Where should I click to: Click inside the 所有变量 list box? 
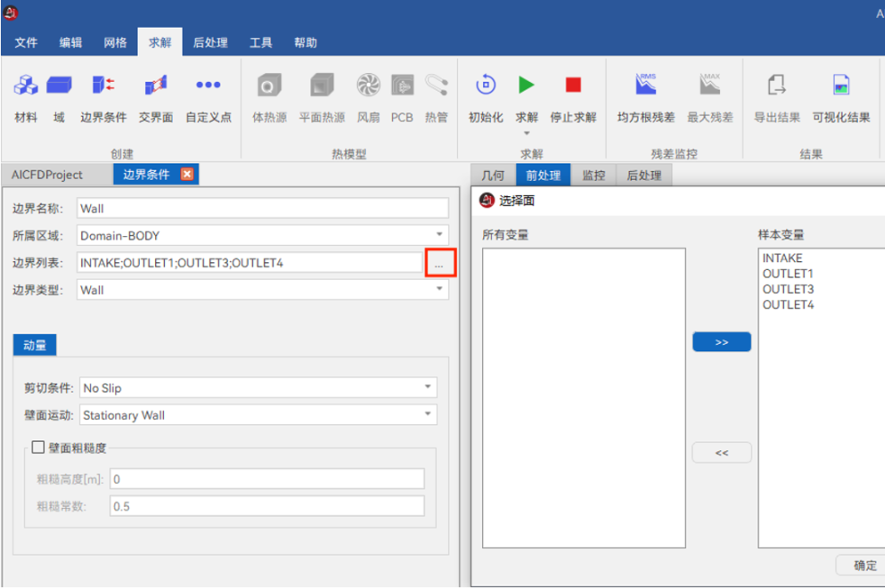coord(584,398)
